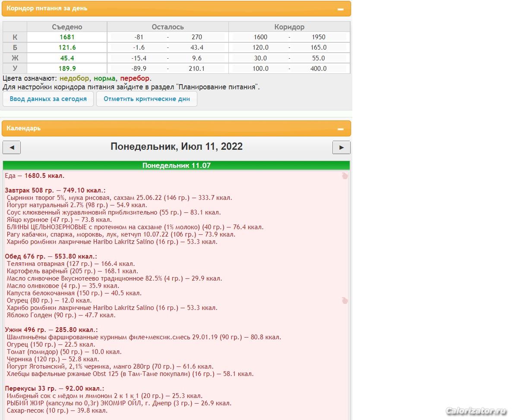Open the Ужин 496 гр. meal heading

click(x=51, y=330)
